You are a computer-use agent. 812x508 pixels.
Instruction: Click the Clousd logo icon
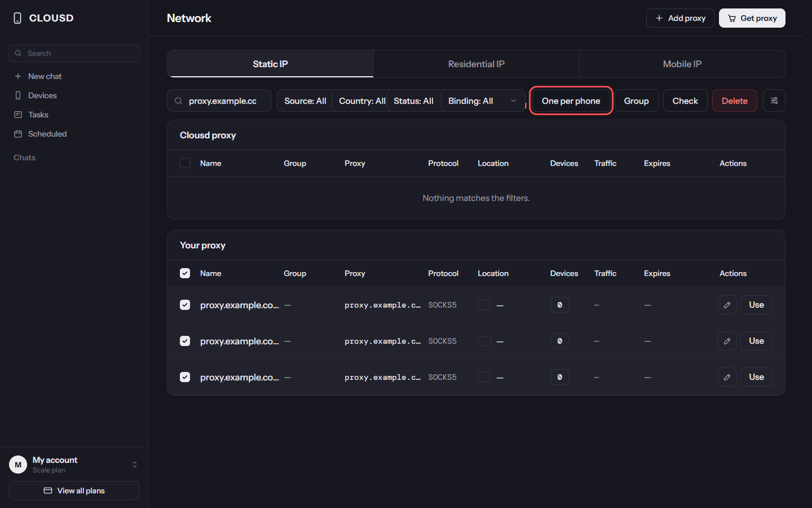(x=17, y=18)
